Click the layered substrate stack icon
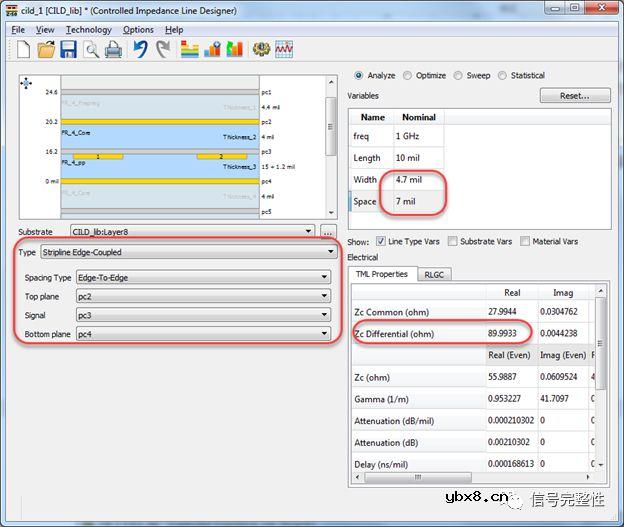The width and height of the screenshot is (624, 527). tap(189, 49)
